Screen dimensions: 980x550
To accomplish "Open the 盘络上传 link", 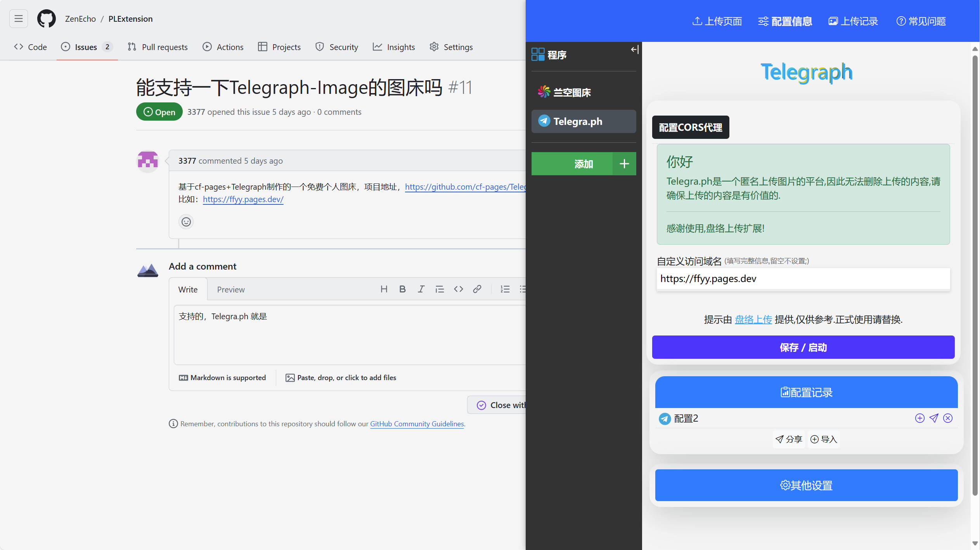I will pos(753,319).
